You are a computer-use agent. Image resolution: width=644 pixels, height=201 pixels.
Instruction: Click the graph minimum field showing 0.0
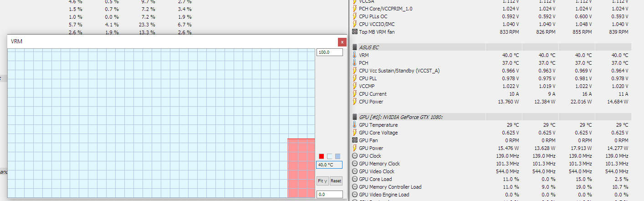click(x=329, y=195)
